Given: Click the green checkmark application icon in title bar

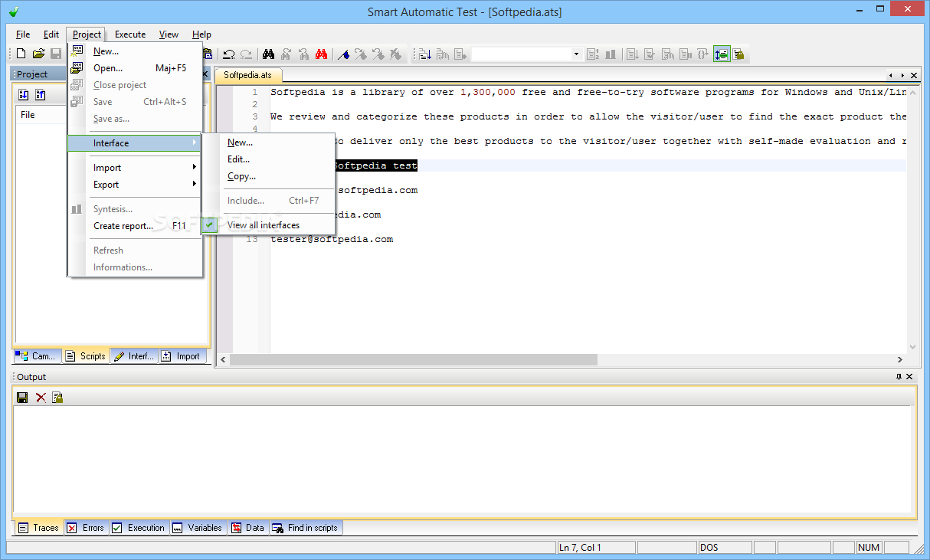Looking at the screenshot, I should (x=14, y=11).
